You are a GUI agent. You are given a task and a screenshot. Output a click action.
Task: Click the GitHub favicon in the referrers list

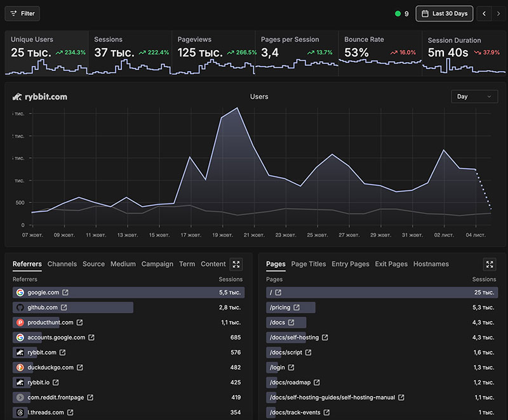click(19, 307)
